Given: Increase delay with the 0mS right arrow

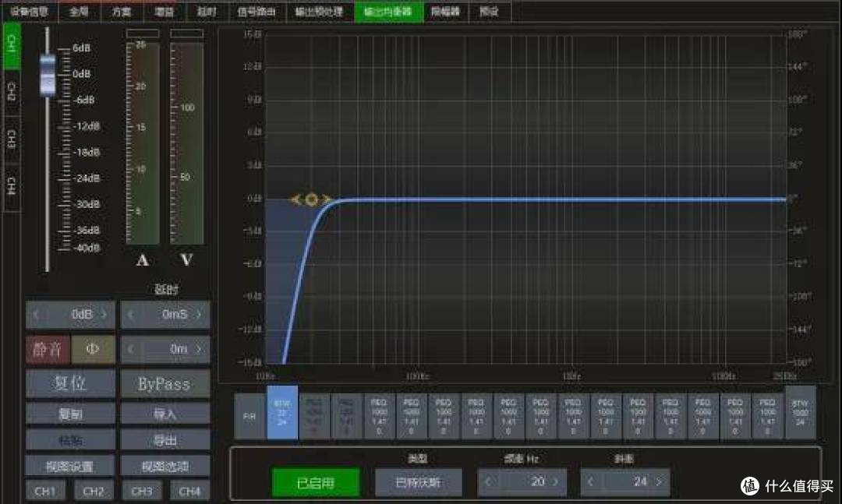Looking at the screenshot, I should 200,315.
